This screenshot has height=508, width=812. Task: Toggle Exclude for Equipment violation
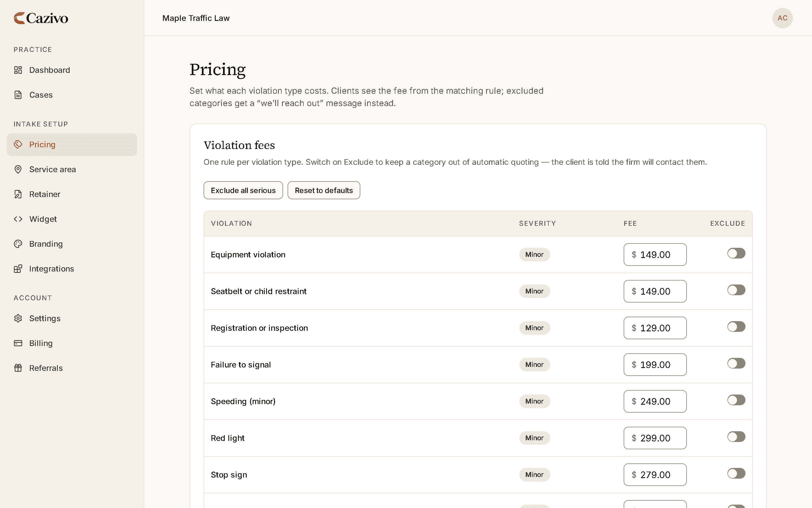click(736, 253)
